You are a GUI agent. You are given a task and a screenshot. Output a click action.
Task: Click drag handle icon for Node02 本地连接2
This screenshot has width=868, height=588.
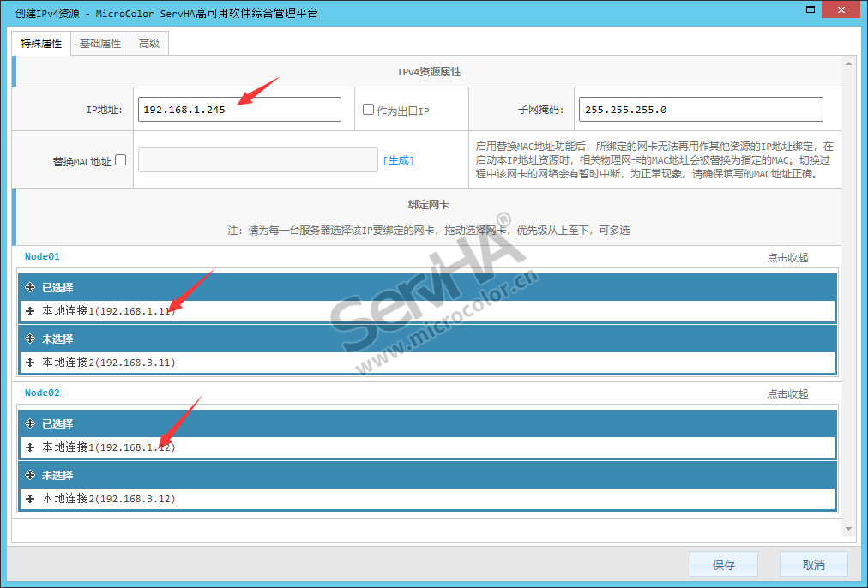[30, 499]
